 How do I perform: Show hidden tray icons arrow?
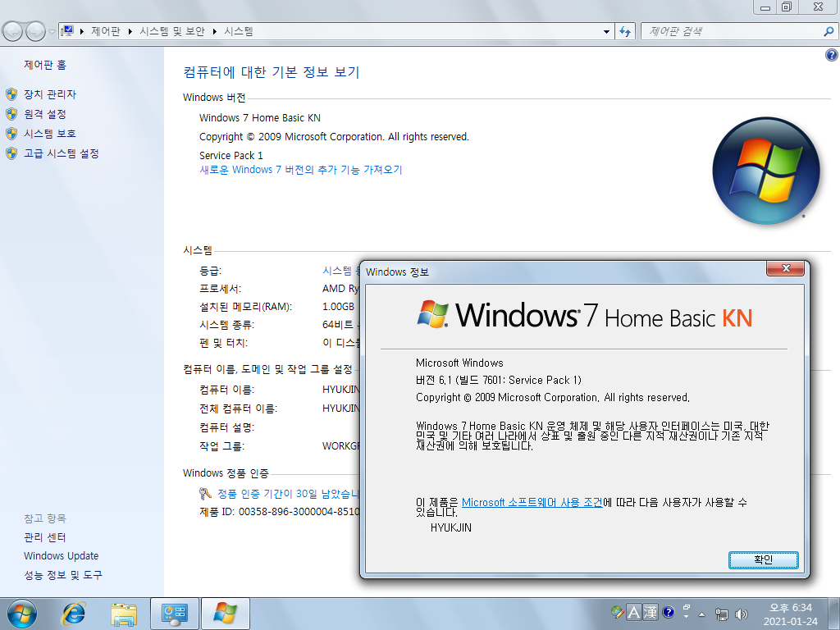(702, 614)
